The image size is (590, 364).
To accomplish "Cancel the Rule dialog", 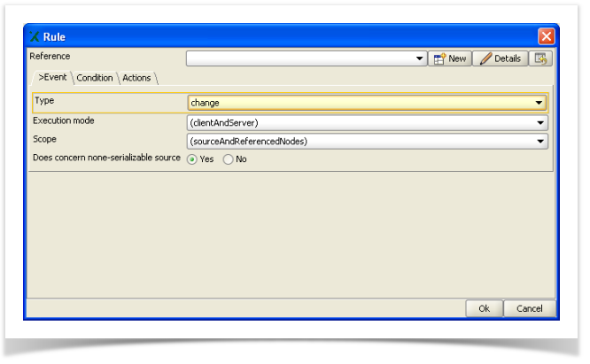I will pos(530,308).
